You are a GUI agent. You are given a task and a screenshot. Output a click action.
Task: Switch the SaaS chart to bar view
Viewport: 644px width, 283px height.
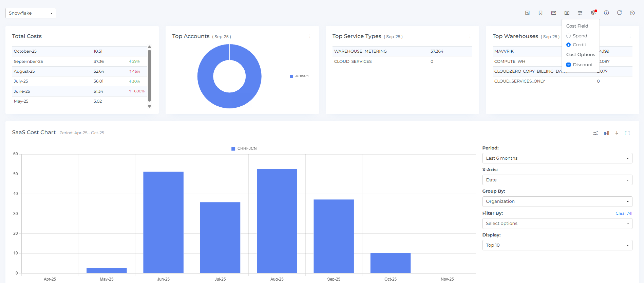(x=606, y=133)
